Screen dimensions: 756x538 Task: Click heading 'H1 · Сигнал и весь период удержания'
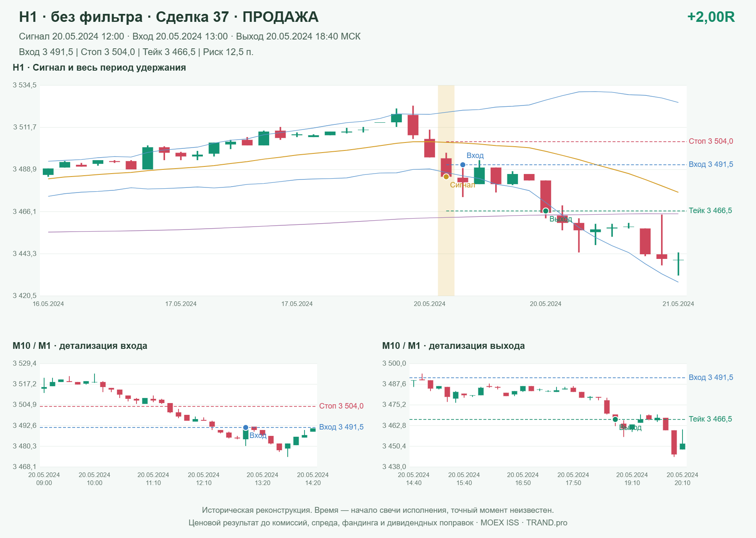click(x=99, y=68)
